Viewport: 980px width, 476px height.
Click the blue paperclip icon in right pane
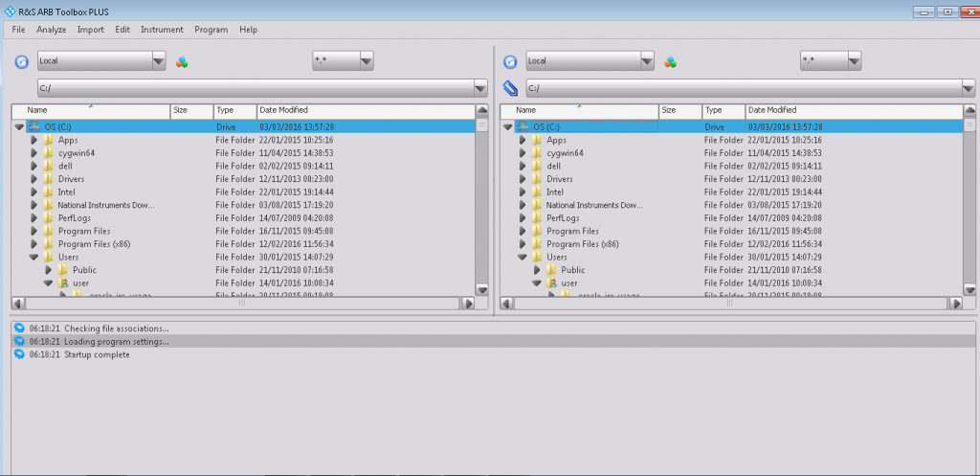[x=511, y=88]
